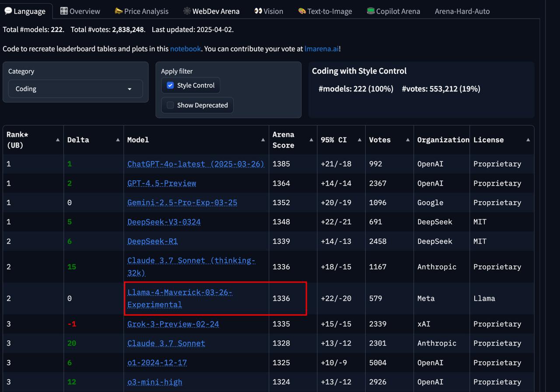This screenshot has width=560, height=392.
Task: Click the #votes: 553,212 (19%) text
Action: click(441, 89)
